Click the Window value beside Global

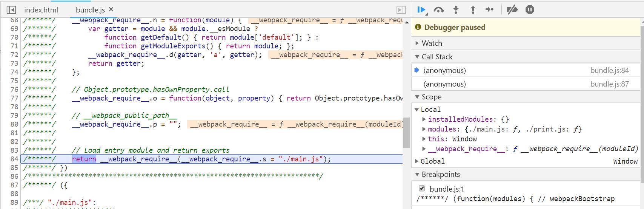point(625,161)
